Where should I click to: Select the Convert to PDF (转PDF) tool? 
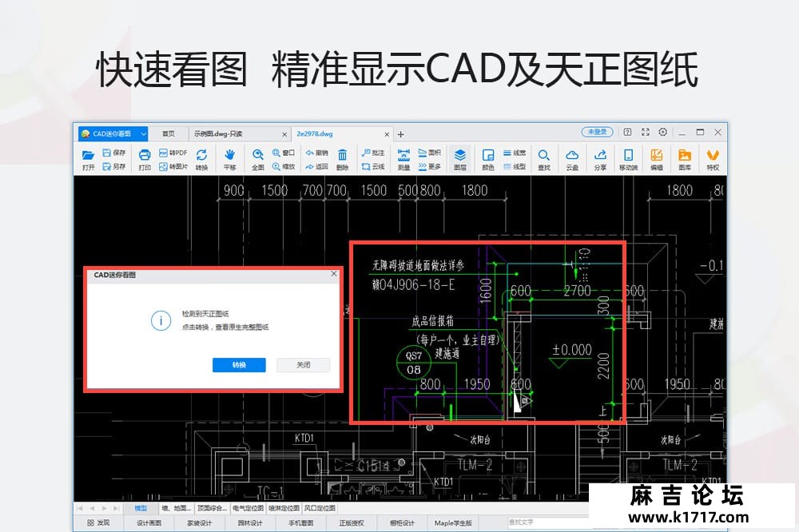click(x=173, y=153)
